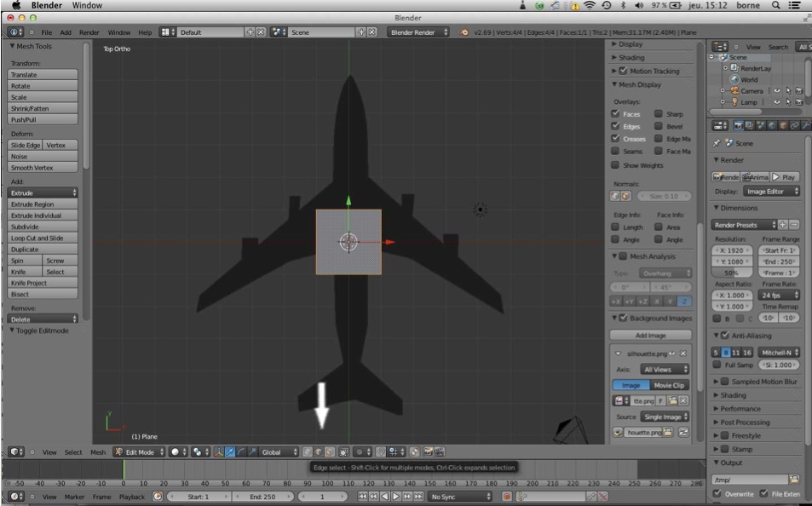Viewport: 812px width, 506px height.
Task: Click the resolution percentage 50% slider
Action: point(732,273)
